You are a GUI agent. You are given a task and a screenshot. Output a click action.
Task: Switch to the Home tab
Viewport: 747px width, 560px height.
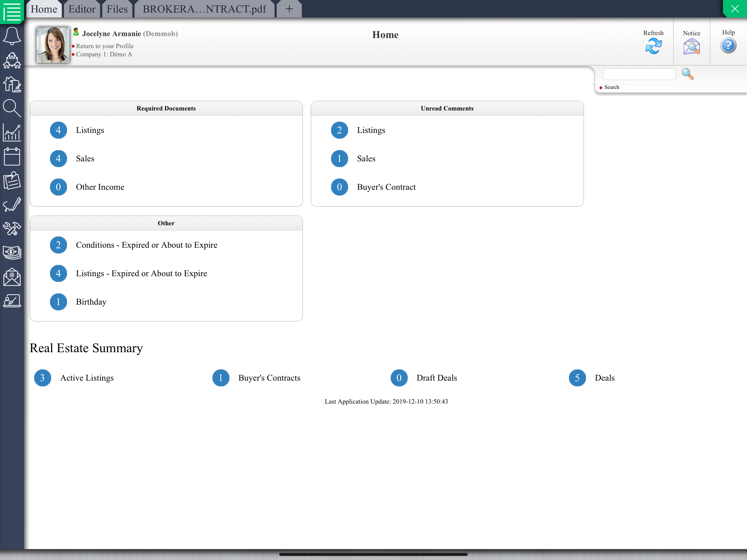pos(44,9)
